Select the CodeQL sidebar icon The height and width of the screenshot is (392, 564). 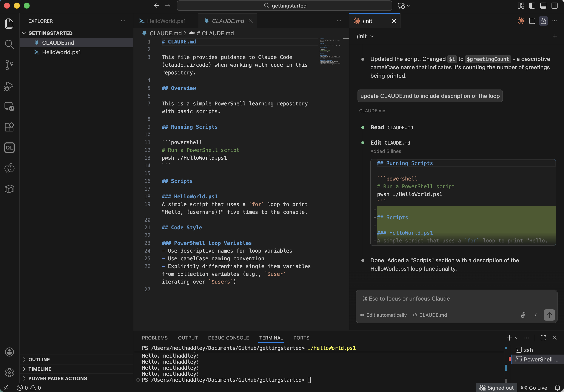pyautogui.click(x=9, y=147)
